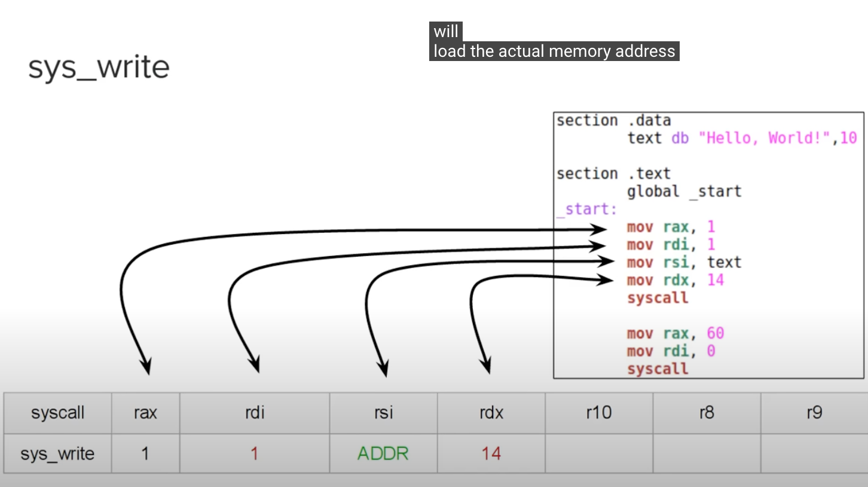The image size is (868, 487).
Task: Click the 'rdx' column header
Action: pos(491,413)
